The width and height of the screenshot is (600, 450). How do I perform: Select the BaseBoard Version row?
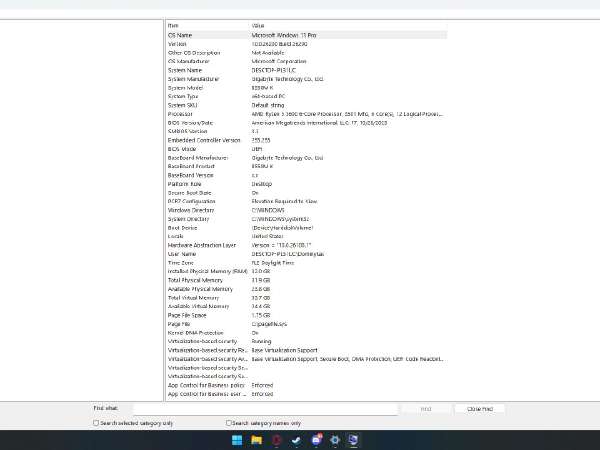(x=307, y=175)
